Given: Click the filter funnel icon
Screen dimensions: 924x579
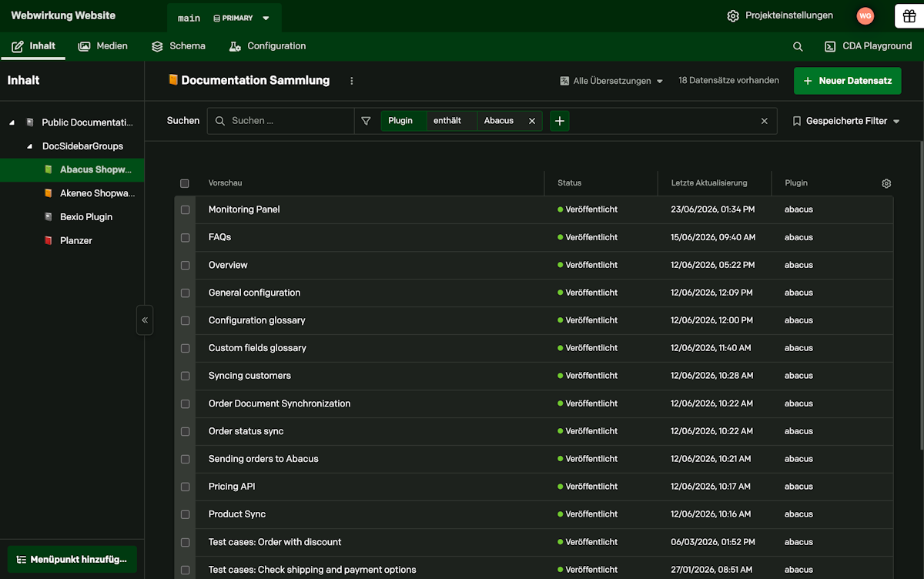Looking at the screenshot, I should pyautogui.click(x=366, y=121).
